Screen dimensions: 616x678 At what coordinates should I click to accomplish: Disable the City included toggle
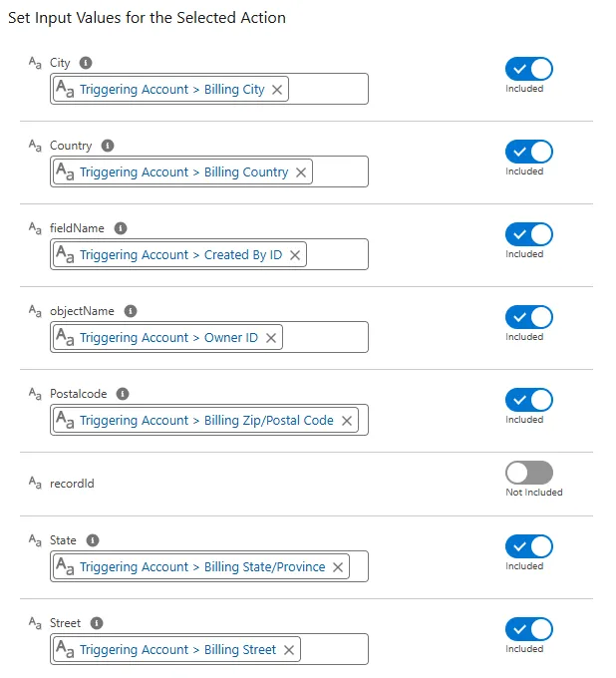point(528,69)
